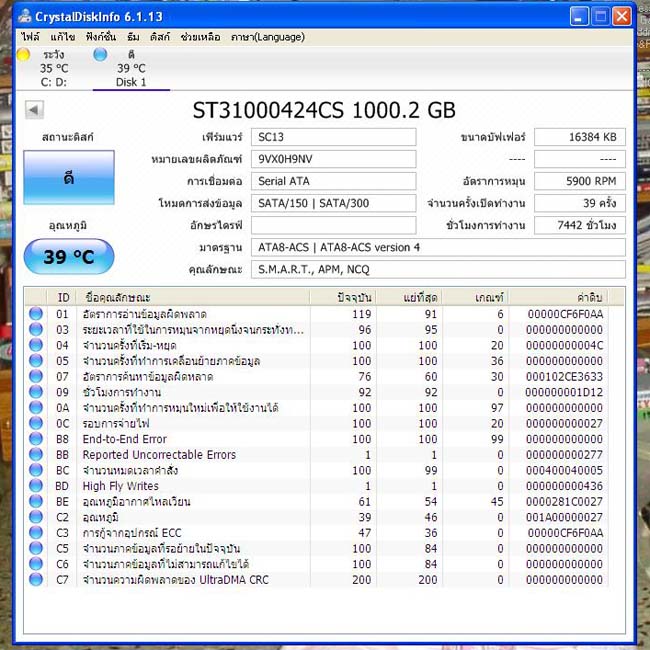
Task: Click blue status circle for High Fly Writes
Action: (36, 485)
